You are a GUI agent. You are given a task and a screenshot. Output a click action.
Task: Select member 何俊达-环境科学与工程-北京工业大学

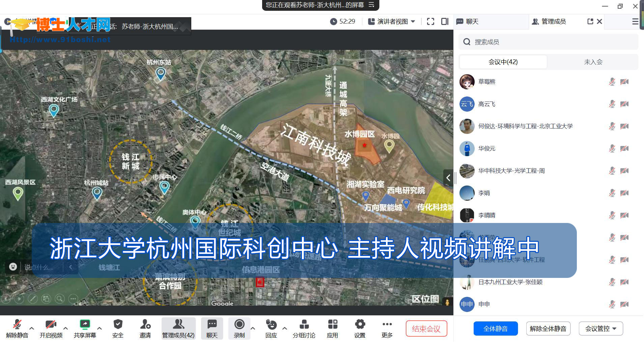click(x=548, y=126)
